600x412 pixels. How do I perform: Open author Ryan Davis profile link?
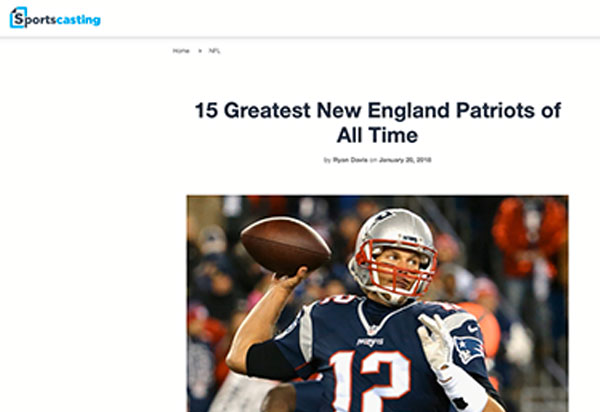pos(350,160)
